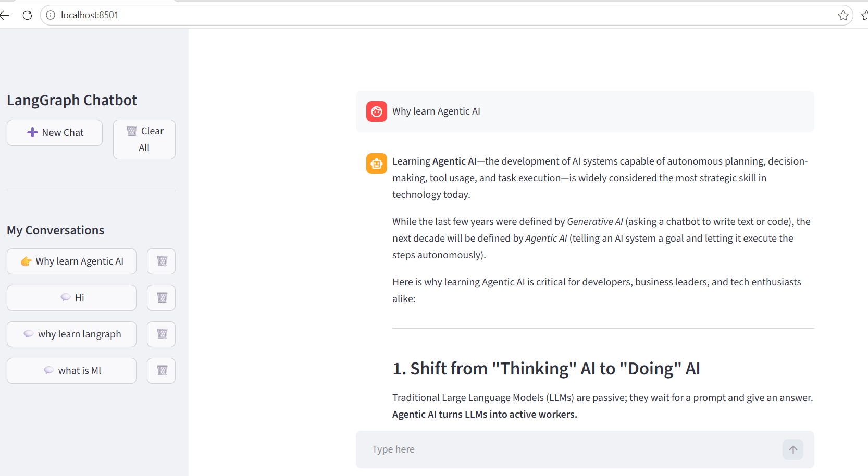Click the site information icon in address bar
Image resolution: width=868 pixels, height=476 pixels.
pyautogui.click(x=51, y=15)
